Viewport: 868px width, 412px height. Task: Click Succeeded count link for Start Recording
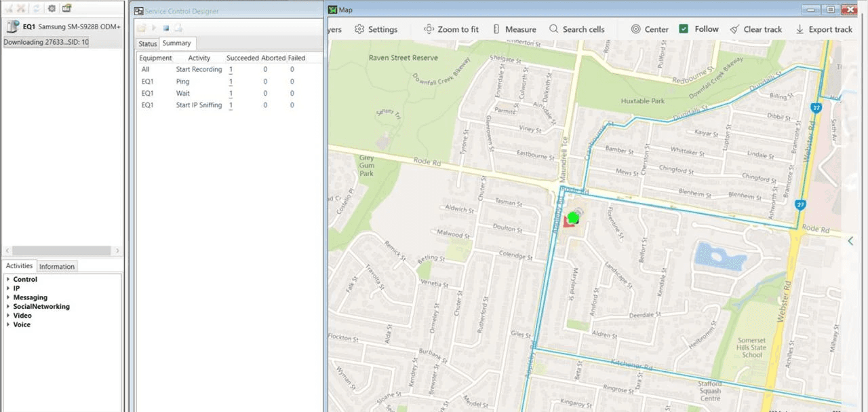pos(231,69)
